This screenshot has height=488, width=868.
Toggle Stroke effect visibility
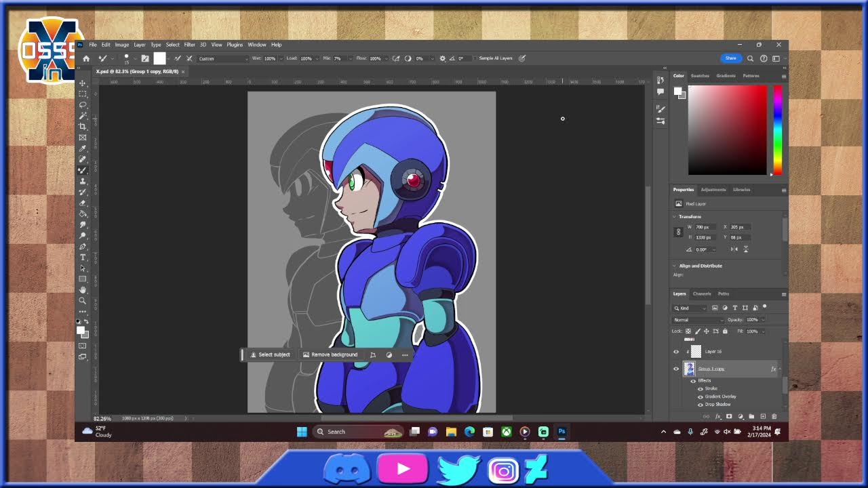pyautogui.click(x=701, y=389)
